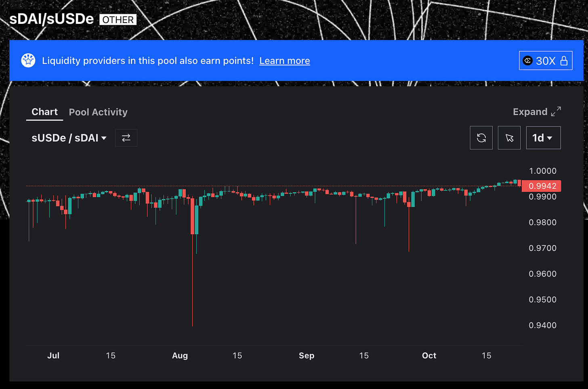Click the refresh chart icon
This screenshot has width=588, height=389.
click(x=481, y=138)
